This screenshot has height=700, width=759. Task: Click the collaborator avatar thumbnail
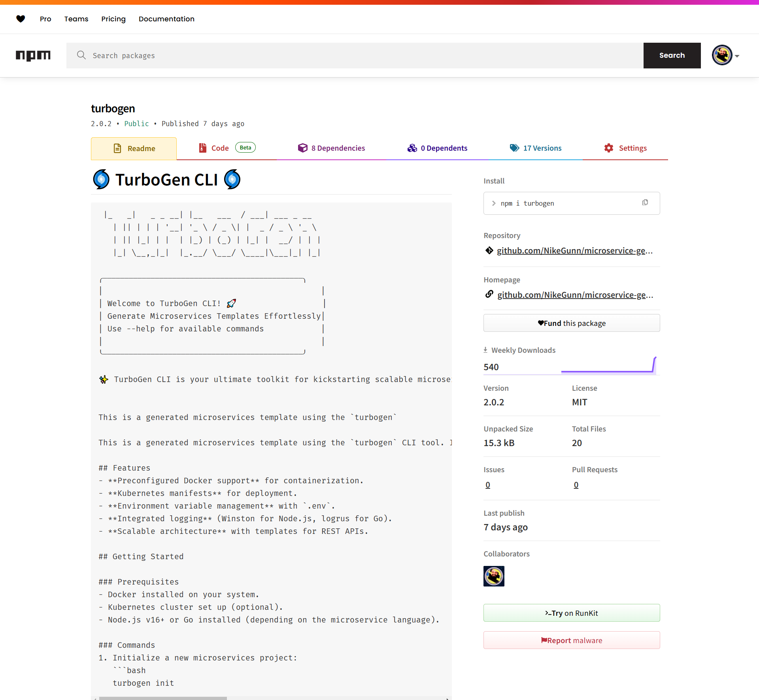(494, 576)
